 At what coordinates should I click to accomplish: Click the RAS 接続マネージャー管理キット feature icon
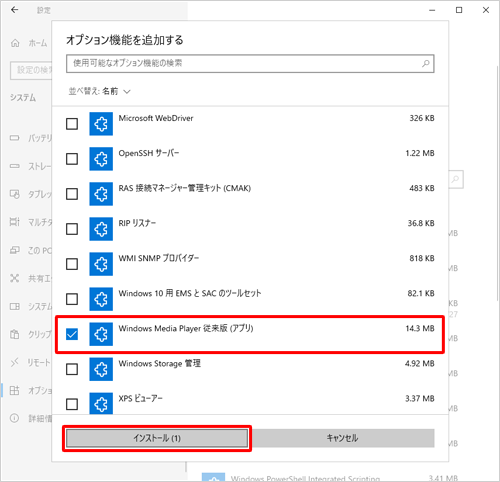(101, 194)
